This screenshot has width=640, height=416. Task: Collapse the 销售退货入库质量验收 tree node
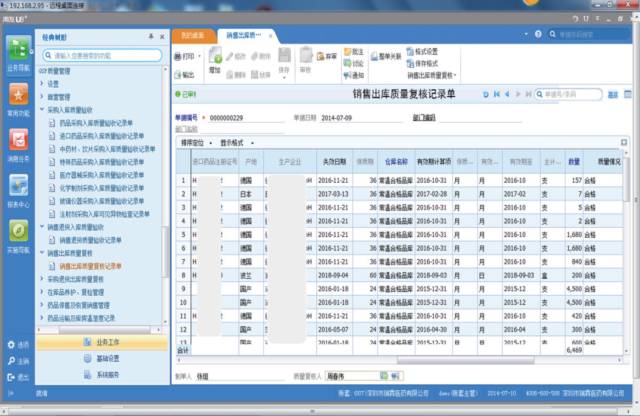tap(42, 227)
